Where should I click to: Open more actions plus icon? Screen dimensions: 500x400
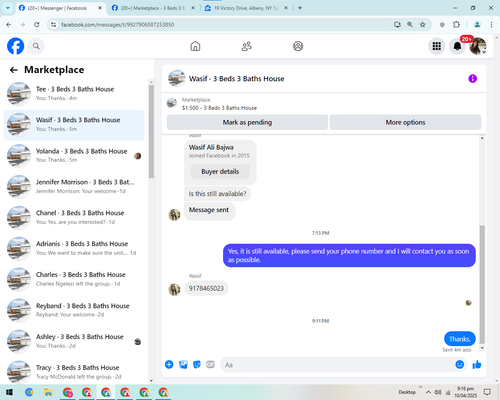click(x=169, y=364)
